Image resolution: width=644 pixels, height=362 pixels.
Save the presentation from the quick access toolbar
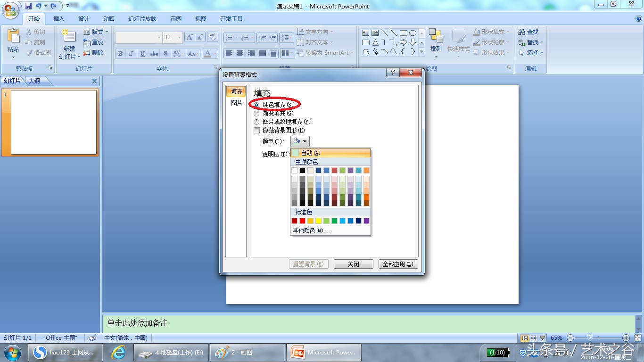(28, 6)
